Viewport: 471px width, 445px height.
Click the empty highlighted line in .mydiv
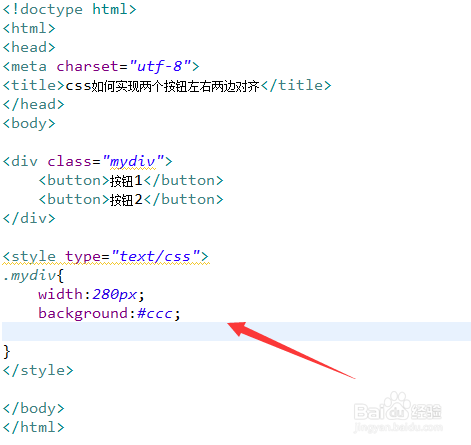click(x=236, y=331)
